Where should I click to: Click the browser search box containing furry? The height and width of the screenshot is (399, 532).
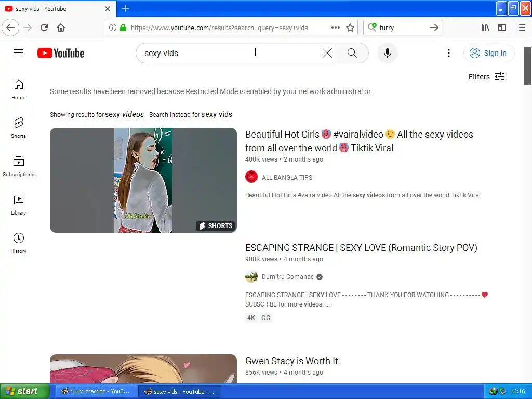[402, 28]
